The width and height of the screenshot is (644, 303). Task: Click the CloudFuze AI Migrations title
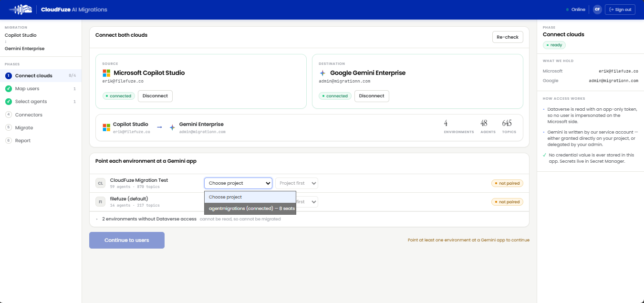coord(74,10)
